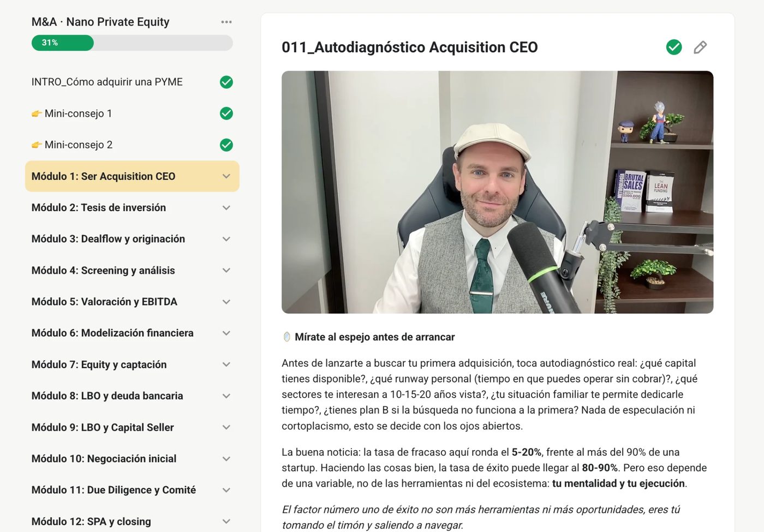Expand Módulo 5: Valoración y EBITDA chevron
Viewport: 764px width, 532px height.
[x=226, y=302]
